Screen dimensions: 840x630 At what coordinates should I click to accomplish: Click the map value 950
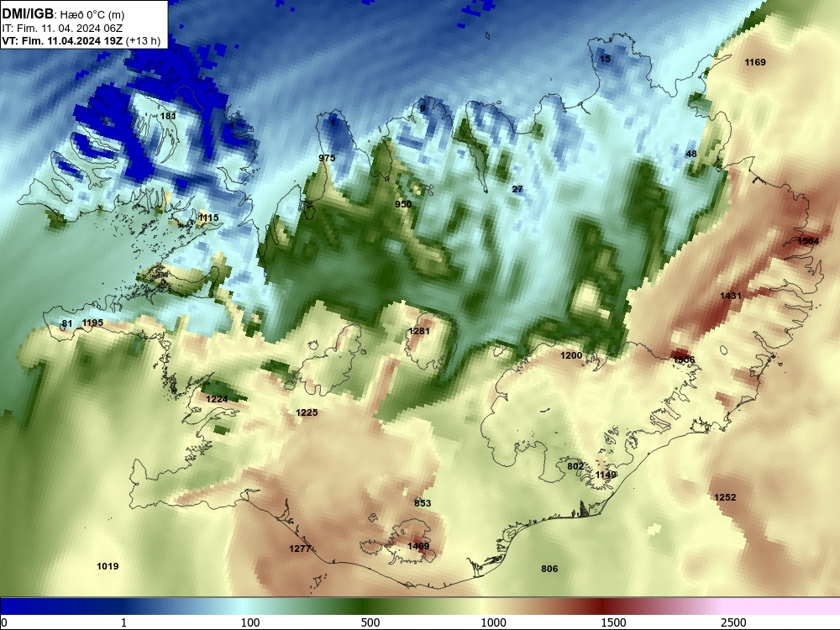[x=403, y=204]
